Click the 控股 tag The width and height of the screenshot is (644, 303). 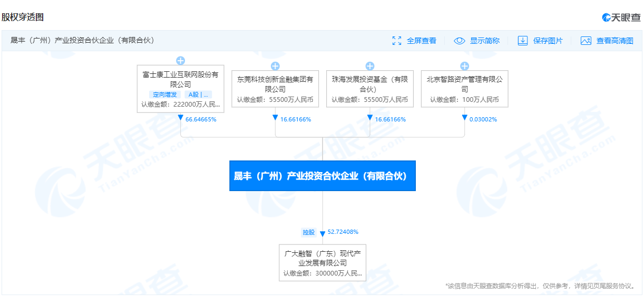[308, 232]
